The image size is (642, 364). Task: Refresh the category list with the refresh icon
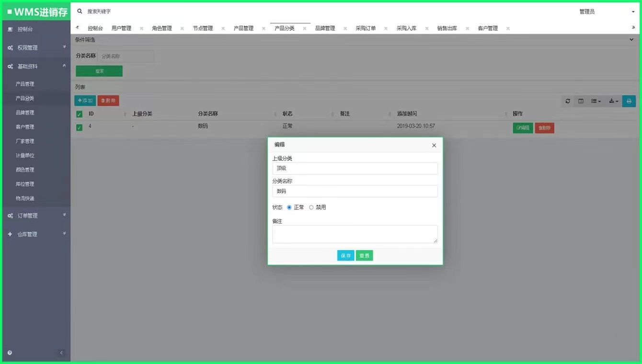coord(568,101)
